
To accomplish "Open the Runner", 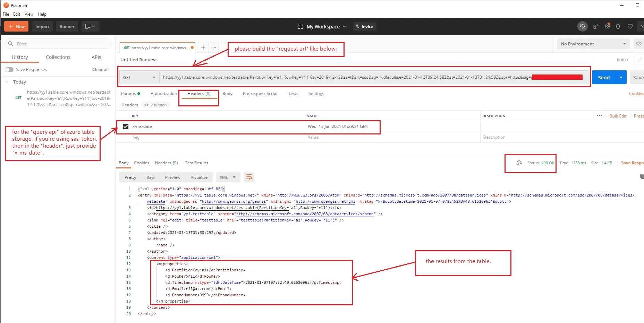I will tap(67, 26).
